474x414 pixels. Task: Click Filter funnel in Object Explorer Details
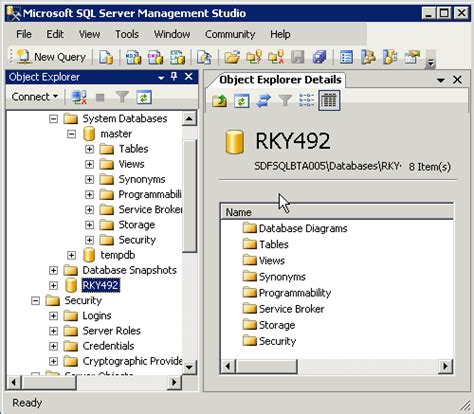(285, 100)
